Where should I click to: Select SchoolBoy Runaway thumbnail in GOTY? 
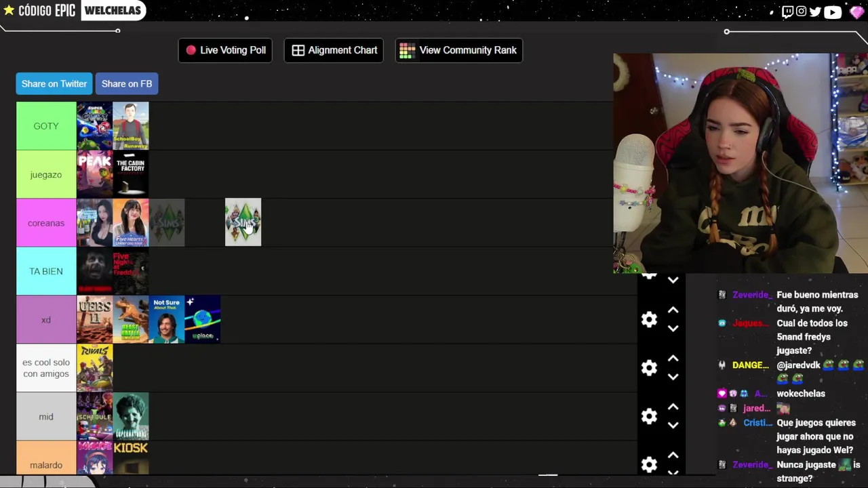[131, 126]
